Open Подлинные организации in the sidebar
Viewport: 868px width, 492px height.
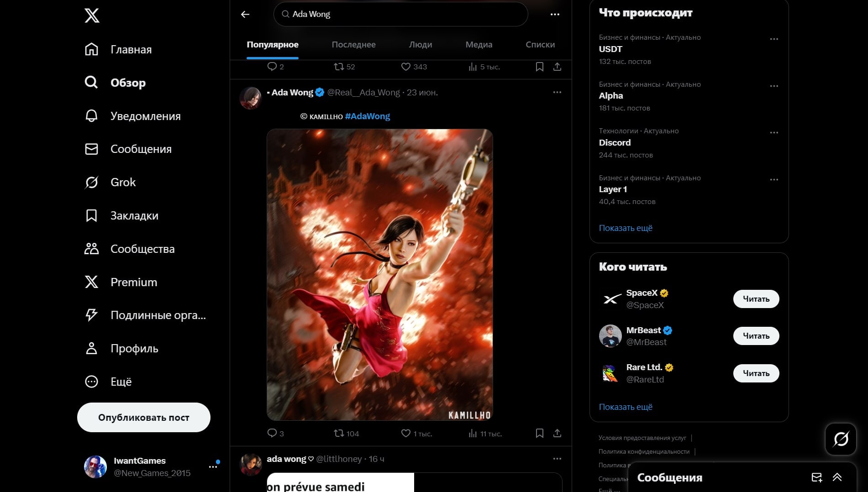click(x=145, y=315)
